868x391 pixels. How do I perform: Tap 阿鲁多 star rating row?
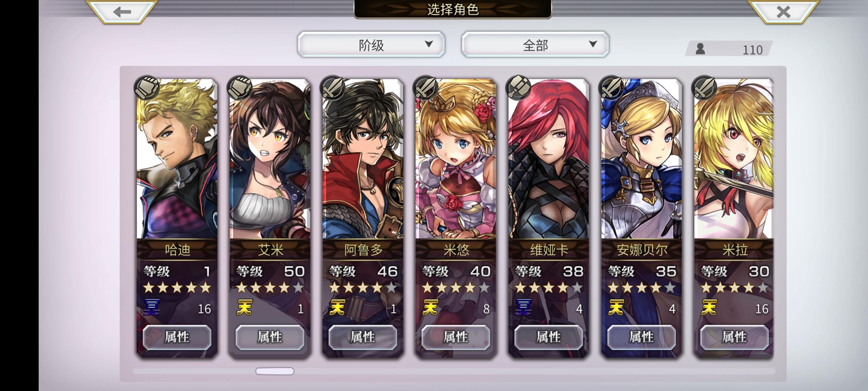[363, 288]
